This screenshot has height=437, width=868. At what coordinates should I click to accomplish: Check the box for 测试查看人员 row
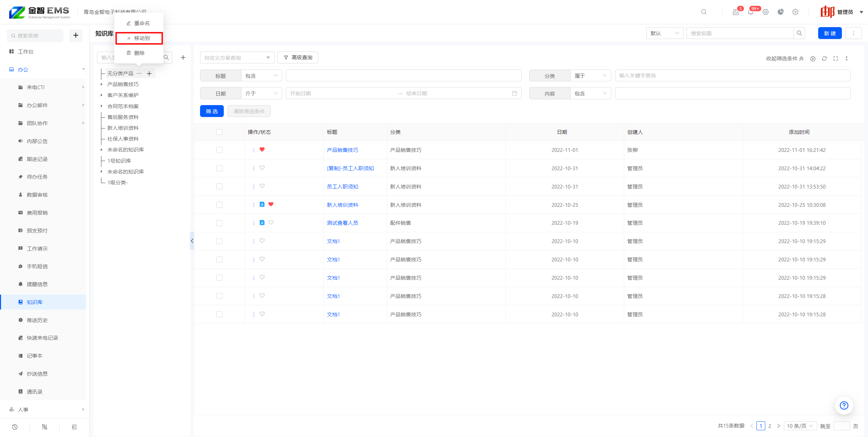[x=219, y=223]
